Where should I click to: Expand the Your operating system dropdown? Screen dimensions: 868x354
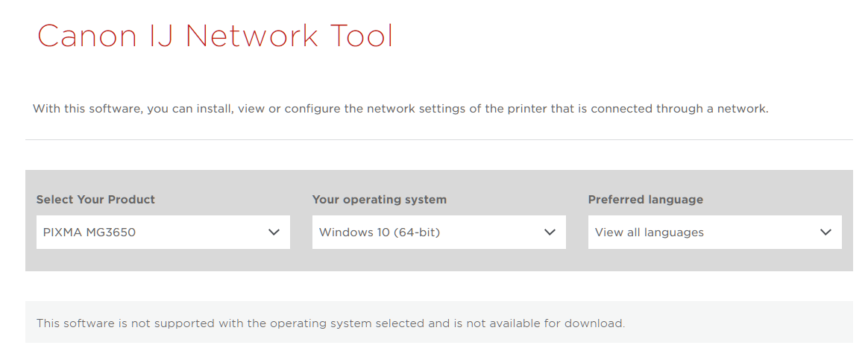(x=438, y=233)
